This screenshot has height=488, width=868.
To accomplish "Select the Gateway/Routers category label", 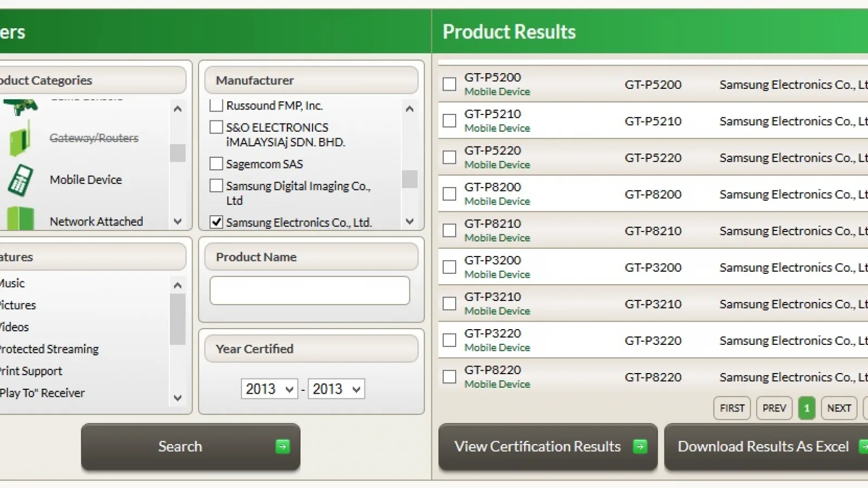I will [x=94, y=138].
